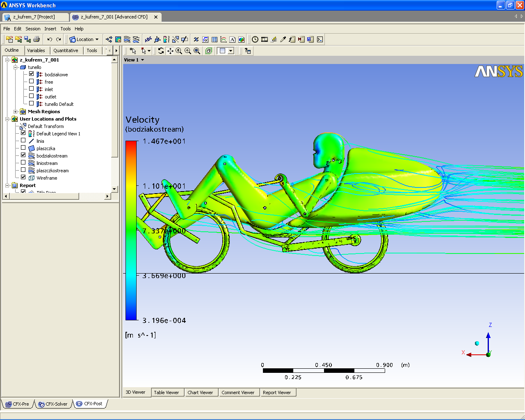Open the View 1 dropdown arrow
The image size is (525, 420).
[143, 60]
